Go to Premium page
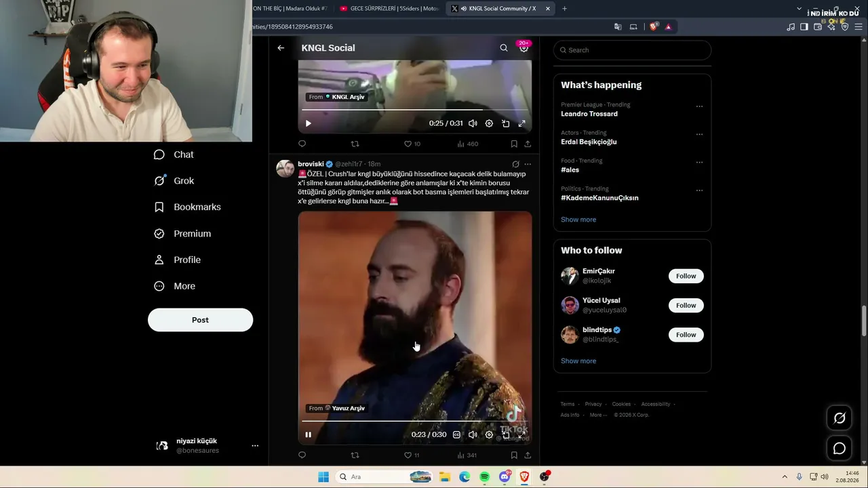 point(182,234)
